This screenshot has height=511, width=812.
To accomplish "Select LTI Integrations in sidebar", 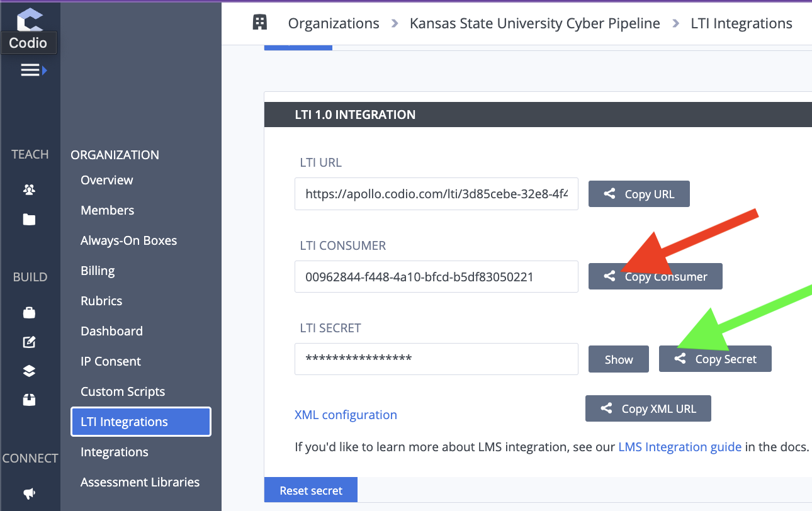I will pyautogui.click(x=141, y=422).
